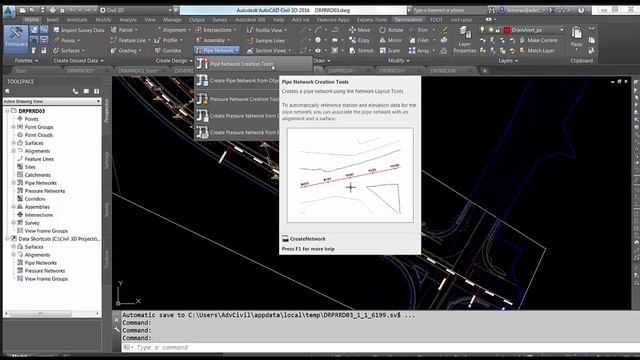
Task: Click Make Current layer button
Action: click(538, 40)
